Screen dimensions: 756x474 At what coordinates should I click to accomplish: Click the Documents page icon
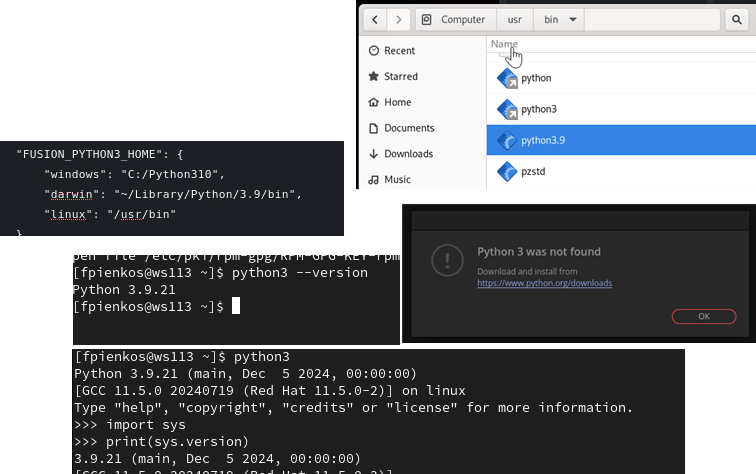click(x=374, y=128)
